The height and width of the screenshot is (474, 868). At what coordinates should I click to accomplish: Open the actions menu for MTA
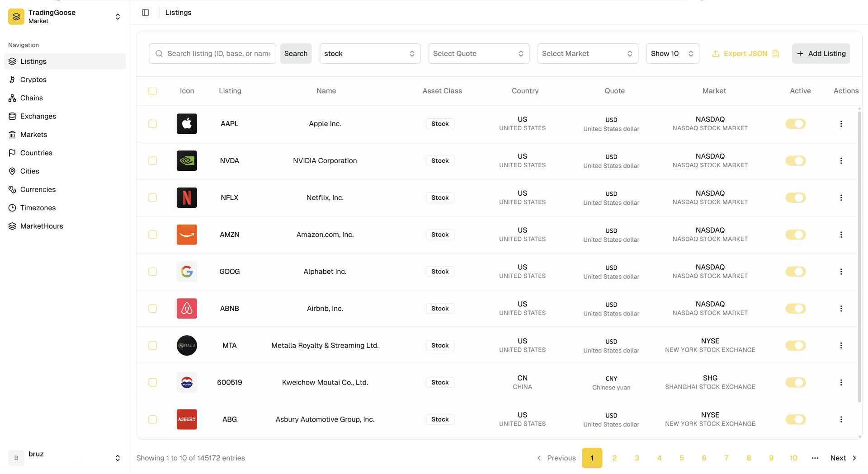[x=841, y=346]
